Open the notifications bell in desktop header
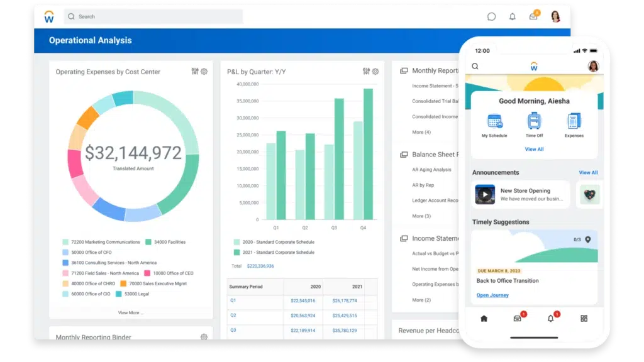644x362 pixels. (x=513, y=17)
